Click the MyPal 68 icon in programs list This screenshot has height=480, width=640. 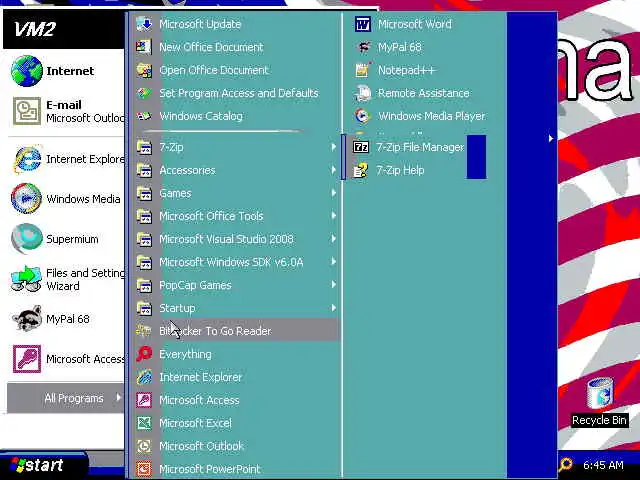(x=362, y=47)
